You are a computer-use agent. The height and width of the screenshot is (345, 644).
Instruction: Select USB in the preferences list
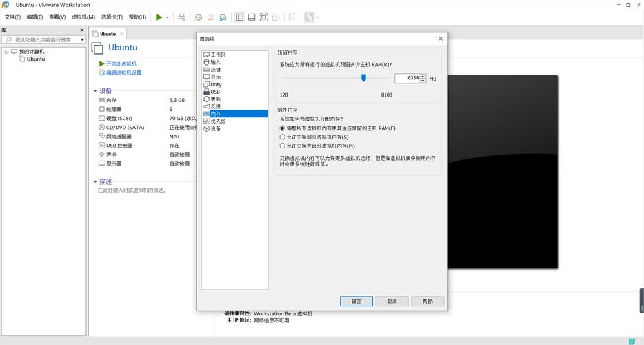pyautogui.click(x=215, y=92)
